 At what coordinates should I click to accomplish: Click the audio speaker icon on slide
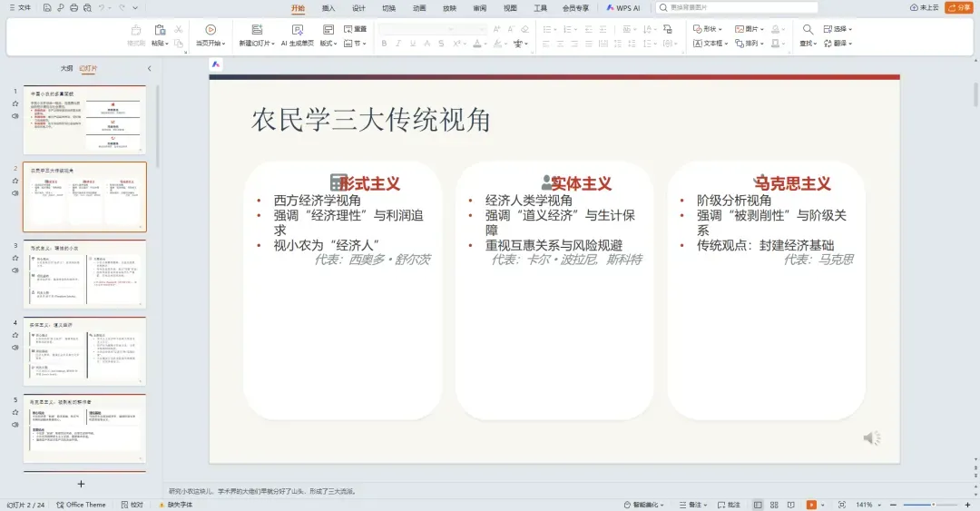[872, 437]
